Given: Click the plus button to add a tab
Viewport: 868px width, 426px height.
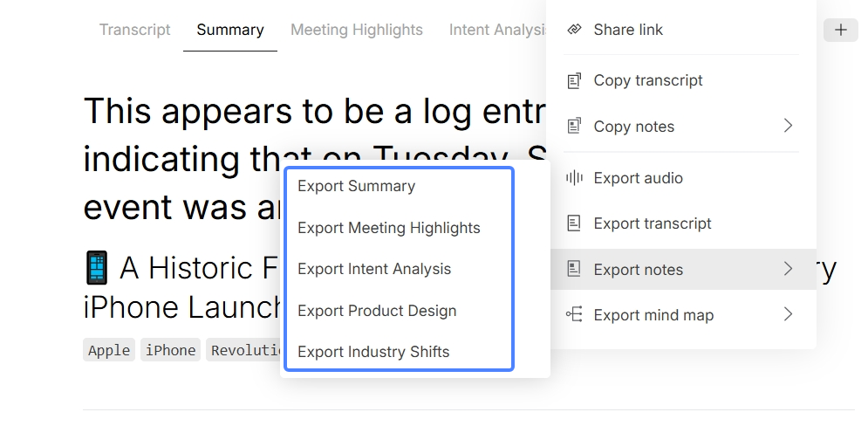Looking at the screenshot, I should click(840, 30).
